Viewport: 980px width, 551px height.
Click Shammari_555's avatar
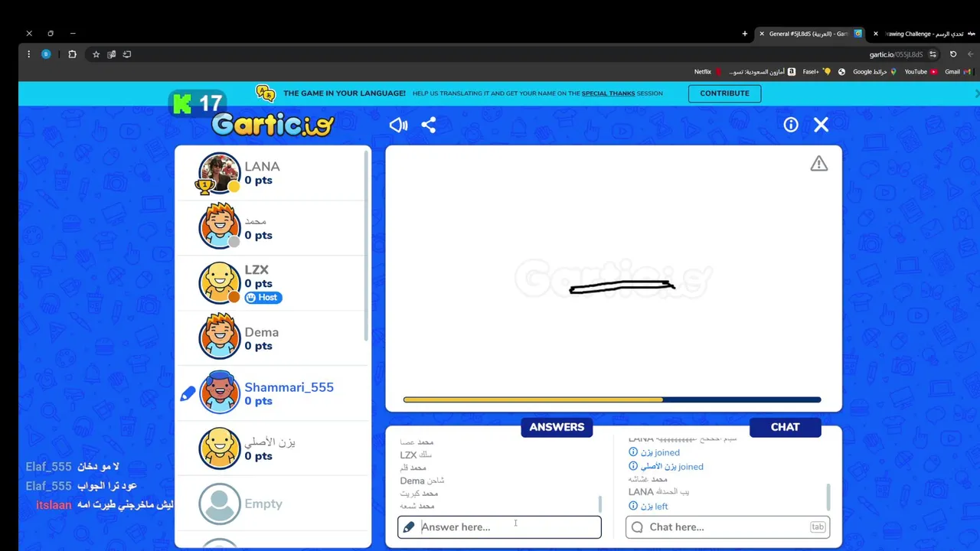[x=220, y=392]
